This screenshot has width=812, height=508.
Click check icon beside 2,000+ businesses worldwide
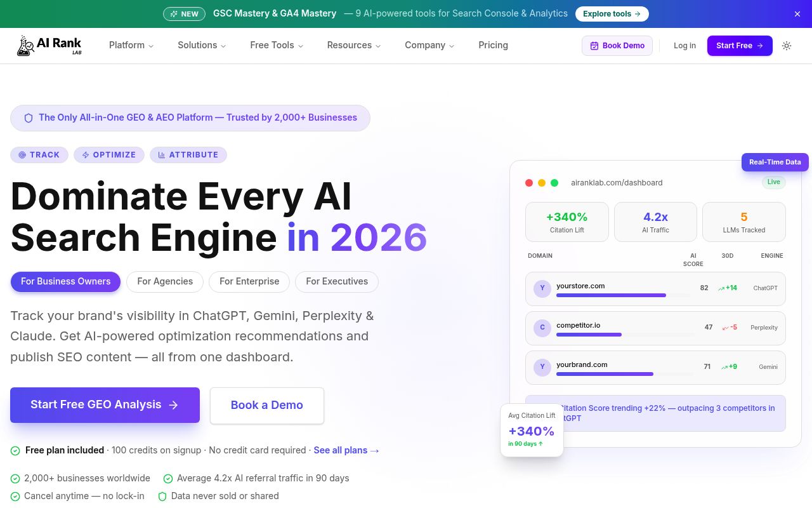(x=15, y=479)
